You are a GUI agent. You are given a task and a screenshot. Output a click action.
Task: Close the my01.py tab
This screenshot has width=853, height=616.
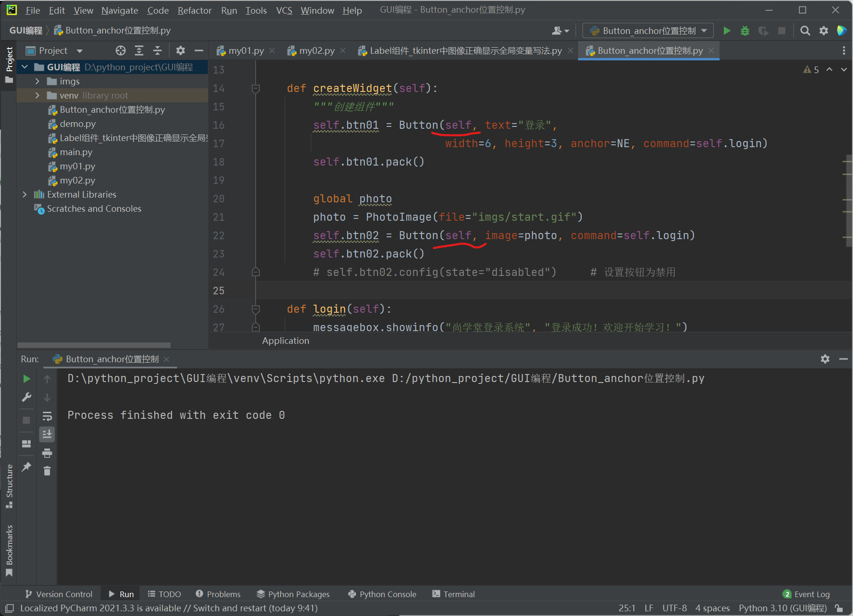pos(272,50)
